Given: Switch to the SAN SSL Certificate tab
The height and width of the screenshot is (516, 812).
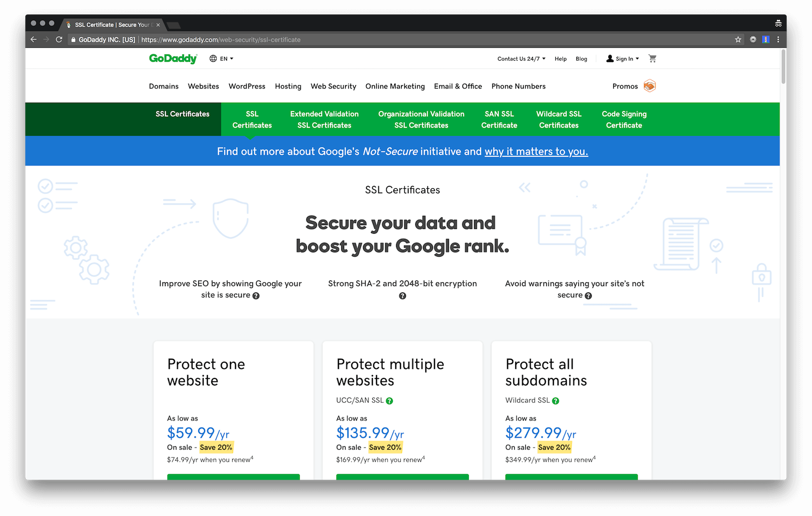Looking at the screenshot, I should coord(499,119).
